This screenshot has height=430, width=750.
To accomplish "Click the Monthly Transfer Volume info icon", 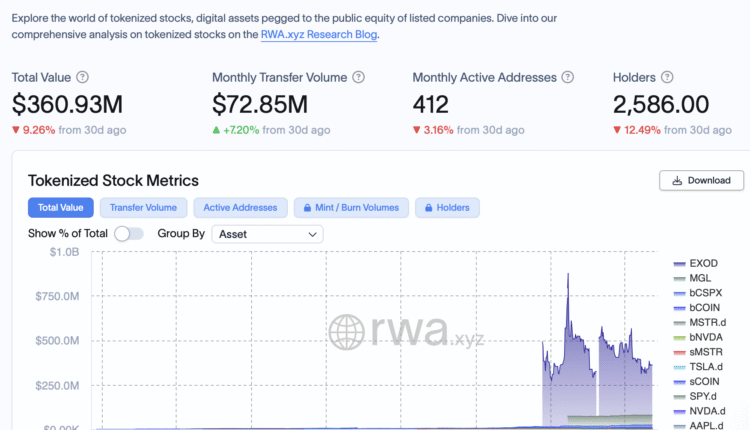I will click(x=358, y=77).
